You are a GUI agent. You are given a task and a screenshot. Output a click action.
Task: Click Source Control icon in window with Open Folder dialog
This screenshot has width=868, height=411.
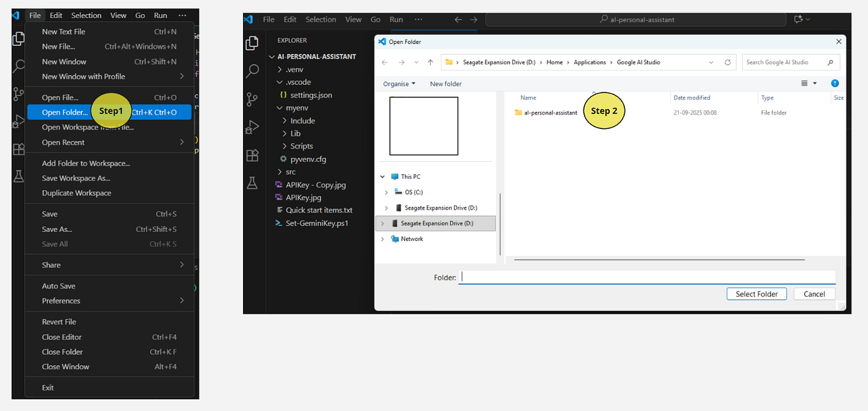click(x=252, y=99)
